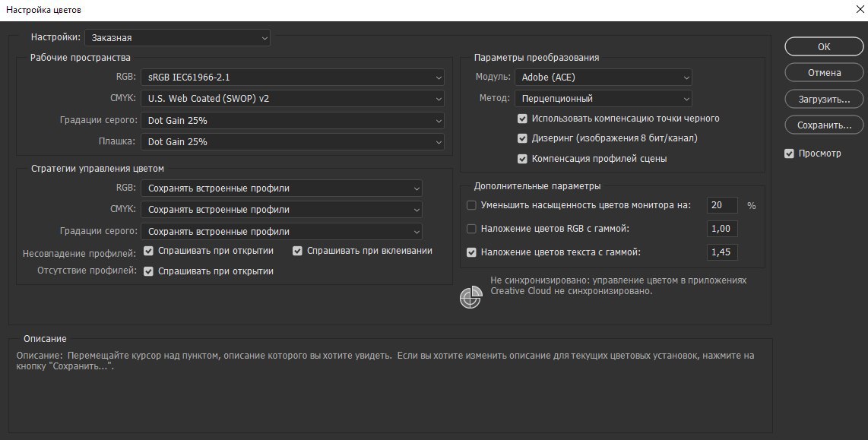Click the Отмена button
The image size is (868, 440).
pos(824,73)
